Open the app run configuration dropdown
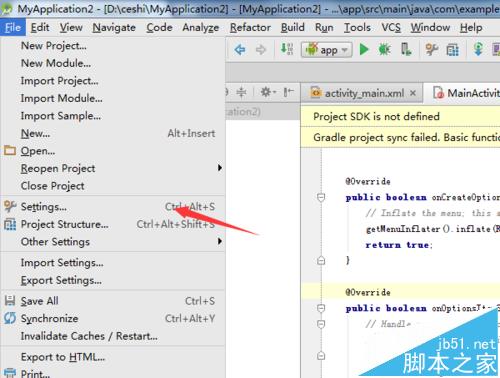The image size is (500, 378). (326, 50)
